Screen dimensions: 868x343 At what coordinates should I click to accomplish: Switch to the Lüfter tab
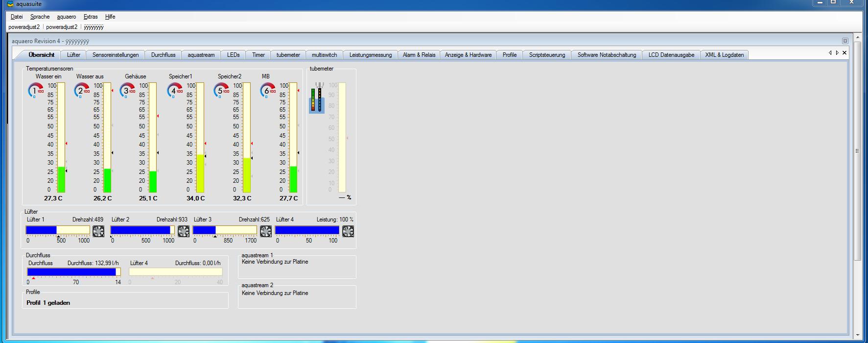point(73,55)
